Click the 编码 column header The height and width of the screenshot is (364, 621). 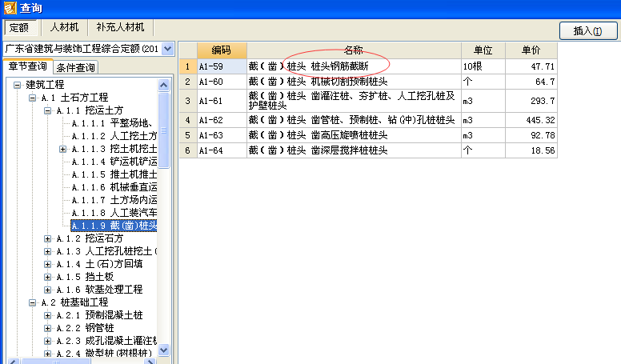222,50
